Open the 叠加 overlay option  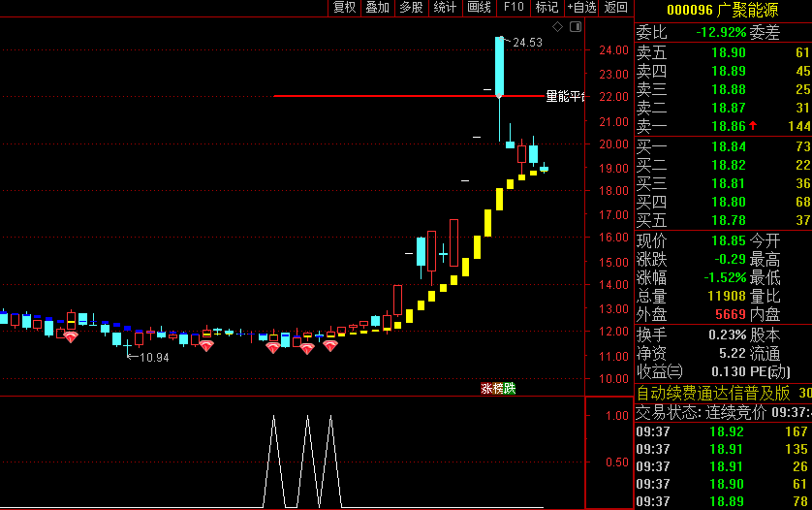378,7
